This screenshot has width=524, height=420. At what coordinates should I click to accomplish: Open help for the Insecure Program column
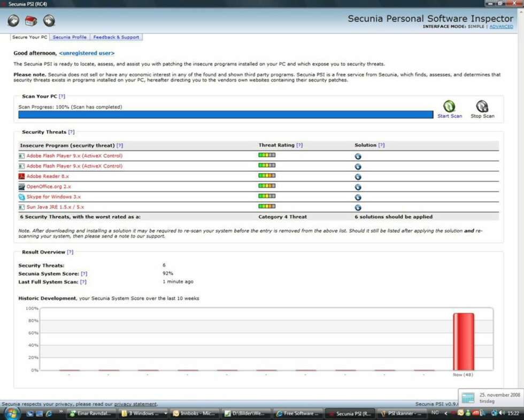coord(120,146)
